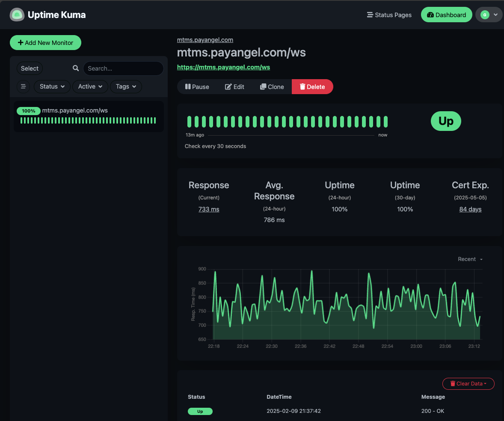Open the Tags filter dropdown
This screenshot has width=504, height=421.
click(126, 86)
